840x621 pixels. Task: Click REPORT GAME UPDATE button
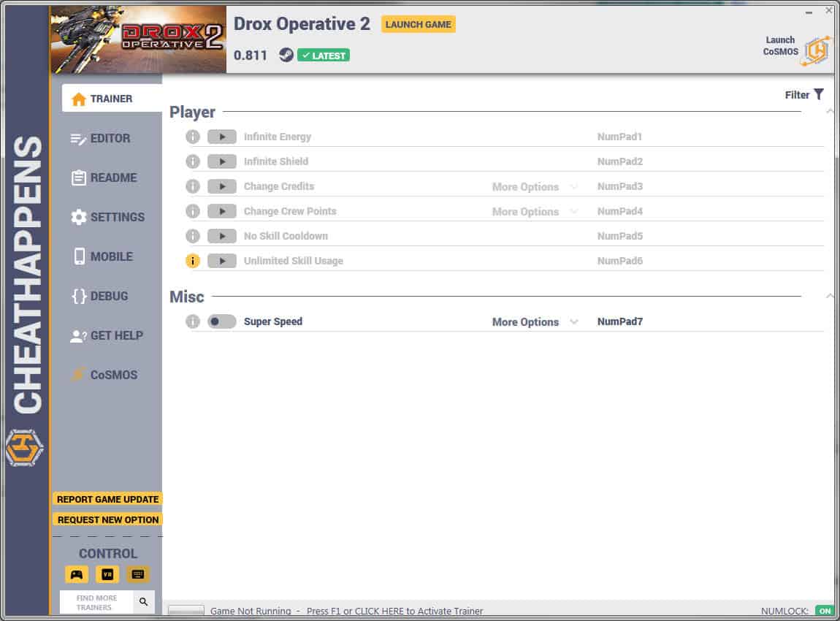coord(107,499)
